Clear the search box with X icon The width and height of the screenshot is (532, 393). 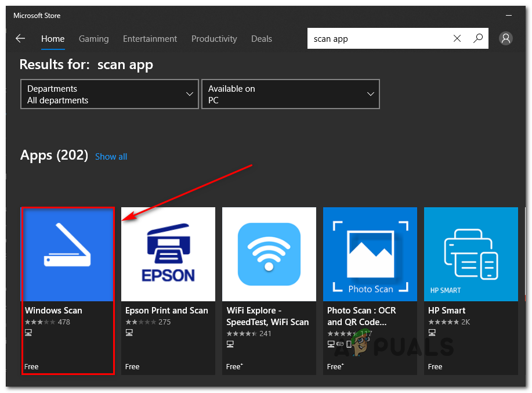click(x=457, y=39)
